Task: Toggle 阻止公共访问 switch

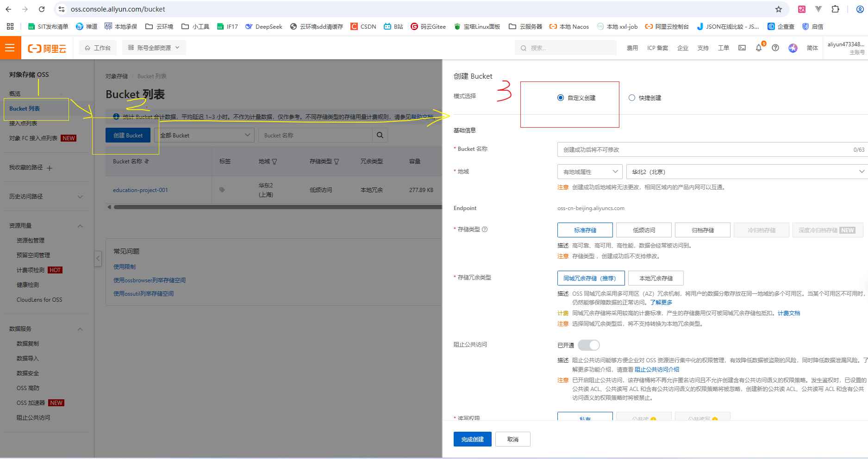Action: (x=588, y=345)
